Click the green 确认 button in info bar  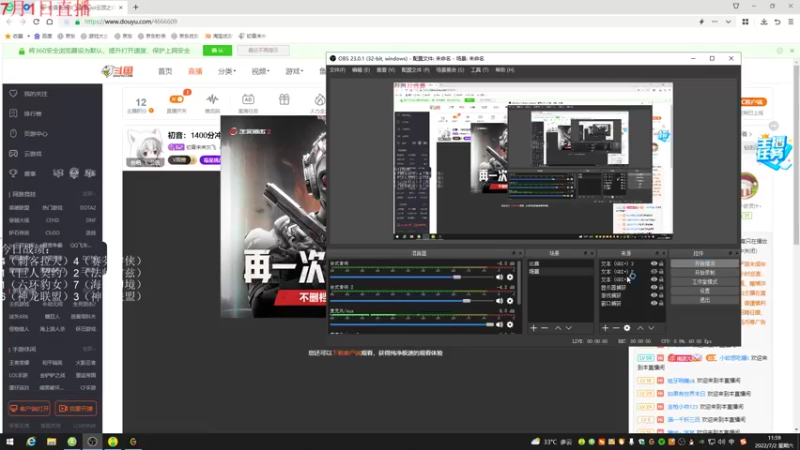(217, 51)
